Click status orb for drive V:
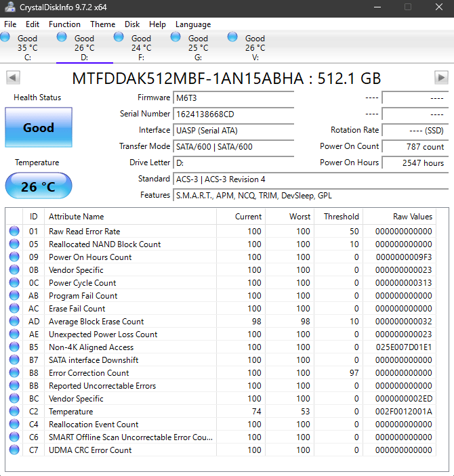This screenshot has width=454, height=476. pyautogui.click(x=232, y=37)
